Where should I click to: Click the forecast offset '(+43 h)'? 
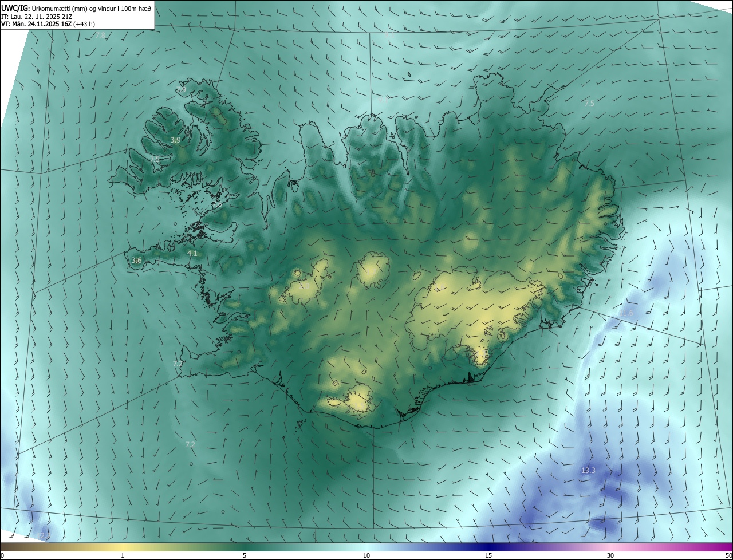pos(84,24)
